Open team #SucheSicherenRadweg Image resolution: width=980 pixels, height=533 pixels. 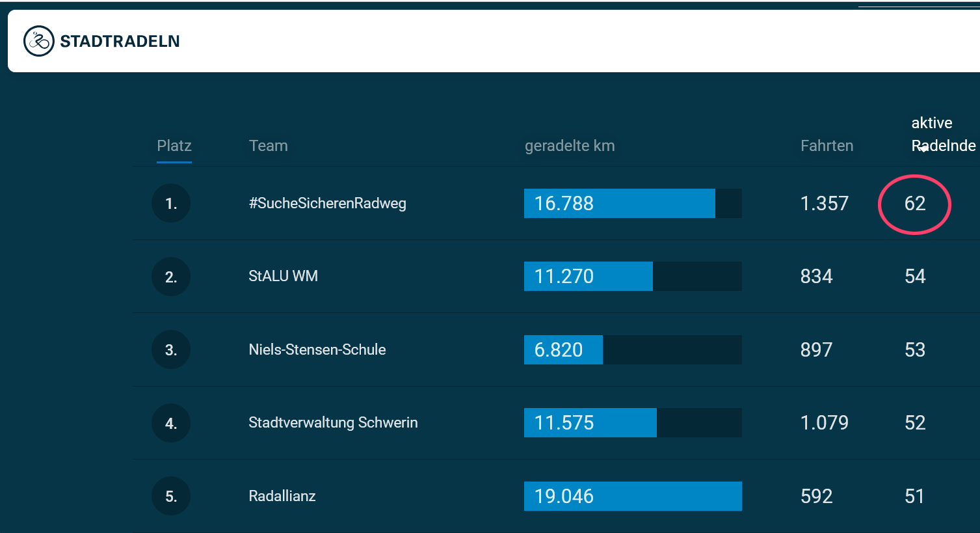(x=327, y=203)
